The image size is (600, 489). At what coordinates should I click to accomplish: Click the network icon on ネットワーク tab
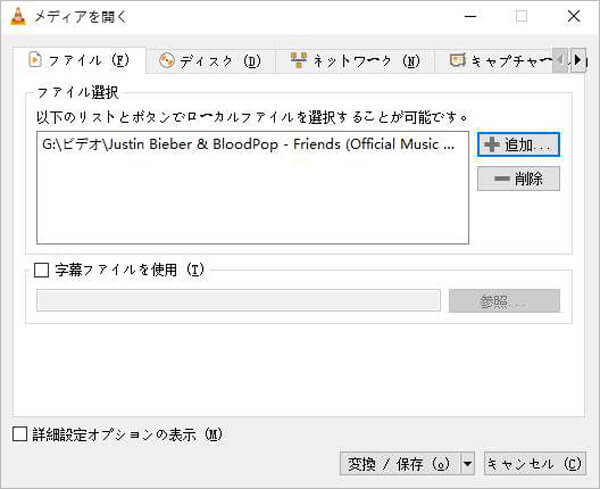[x=299, y=60]
